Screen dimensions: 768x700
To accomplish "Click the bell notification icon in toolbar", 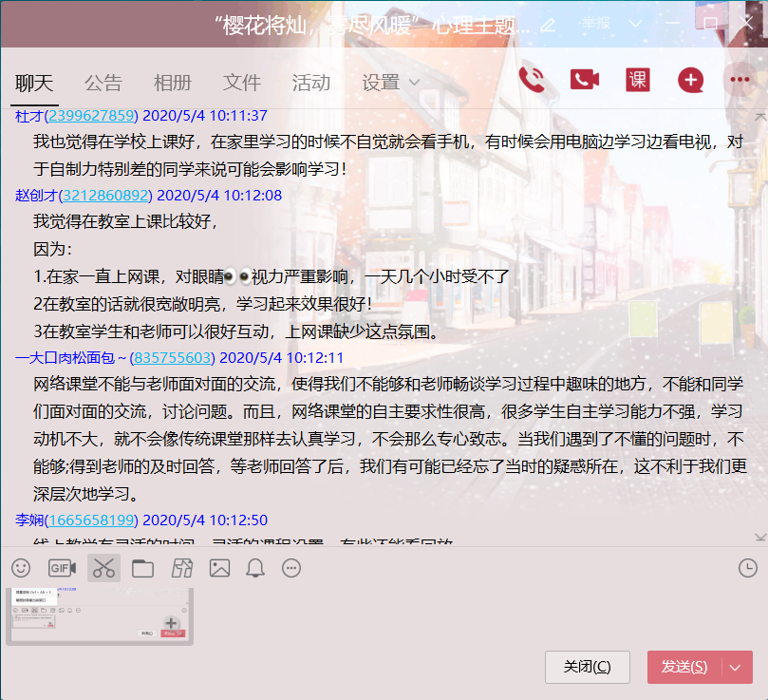I will 255,568.
